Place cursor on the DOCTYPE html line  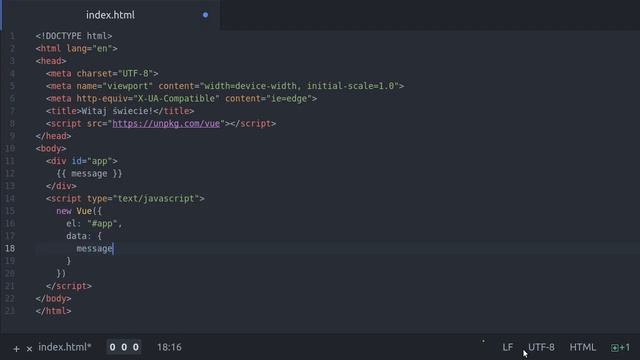[74, 36]
